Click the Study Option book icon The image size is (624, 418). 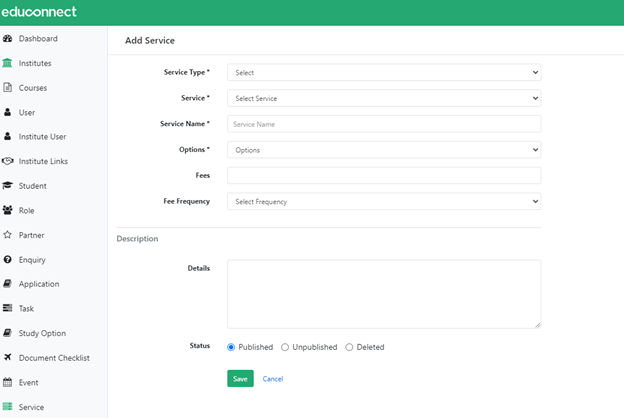pyautogui.click(x=7, y=333)
